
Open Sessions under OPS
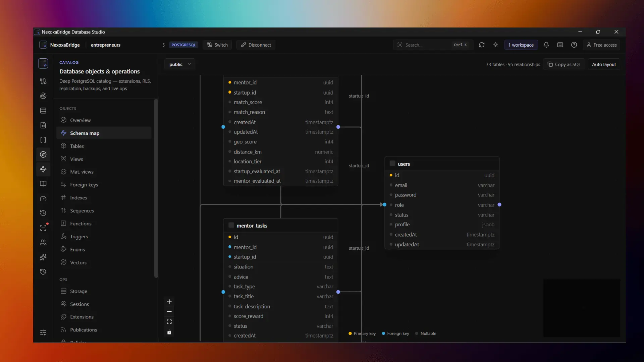tap(104, 304)
